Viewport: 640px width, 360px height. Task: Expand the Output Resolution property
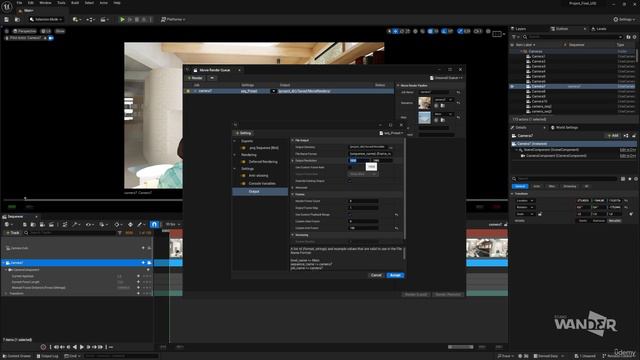(x=293, y=160)
